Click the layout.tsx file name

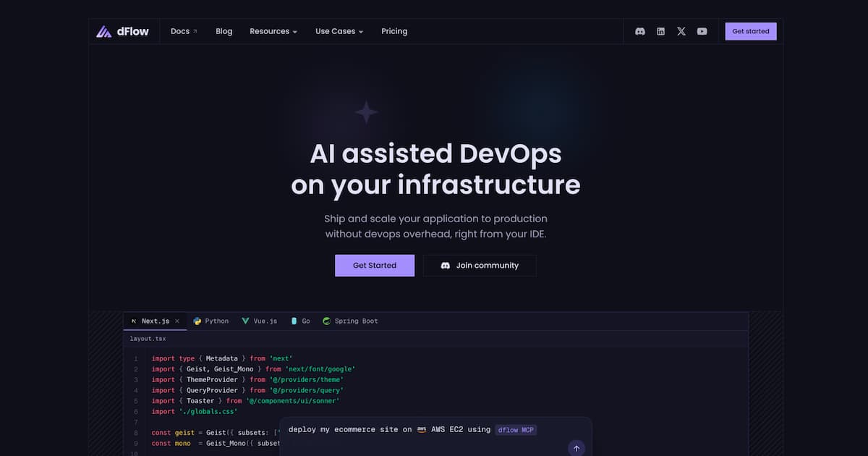[148, 339]
